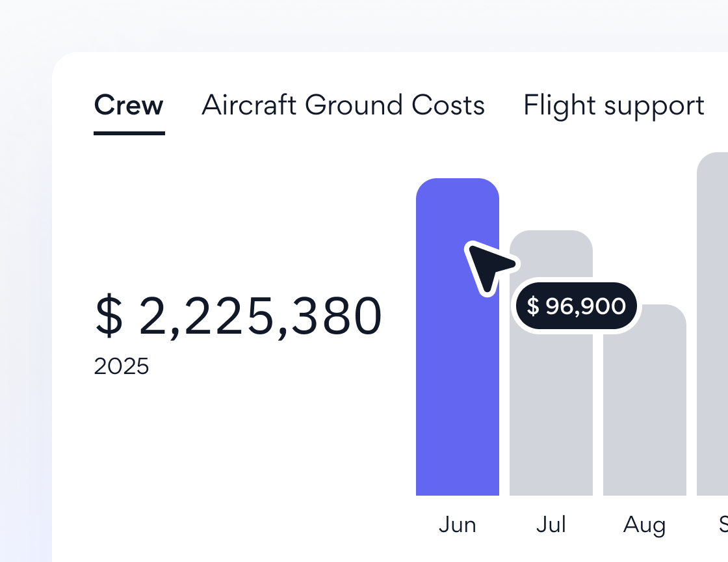Screen dimensions: 728x562
Task: Click the dollar sign in the tooltip
Action: click(x=533, y=306)
